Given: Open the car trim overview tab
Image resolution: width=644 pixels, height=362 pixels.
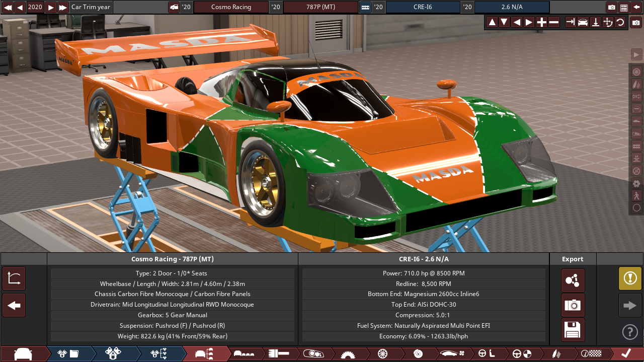Looking at the screenshot, I should [x=204, y=353].
